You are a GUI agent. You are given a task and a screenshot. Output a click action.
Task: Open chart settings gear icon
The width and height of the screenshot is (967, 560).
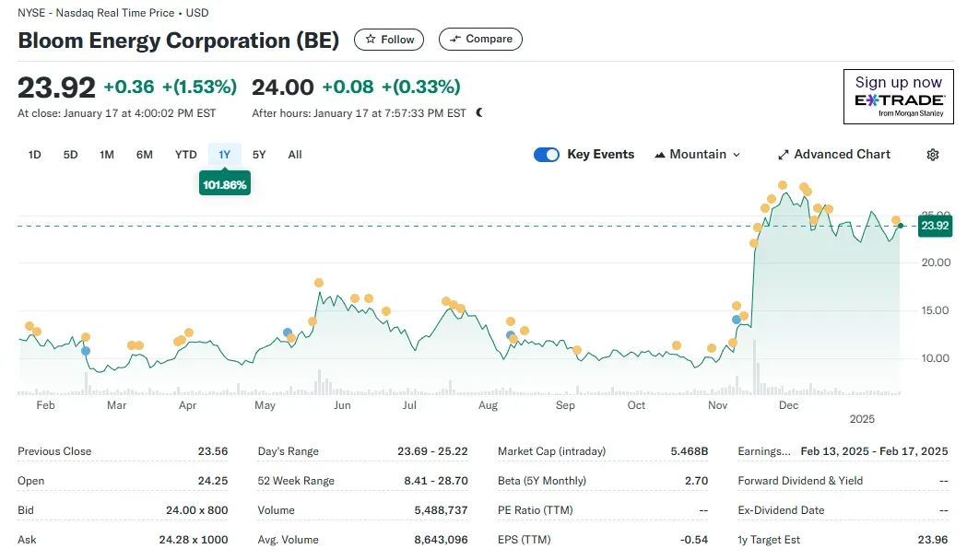(x=933, y=155)
